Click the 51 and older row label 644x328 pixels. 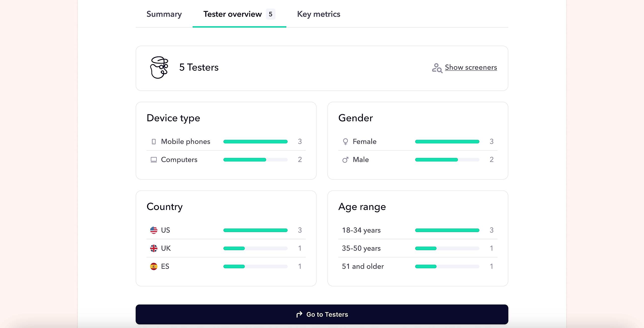[x=363, y=266]
